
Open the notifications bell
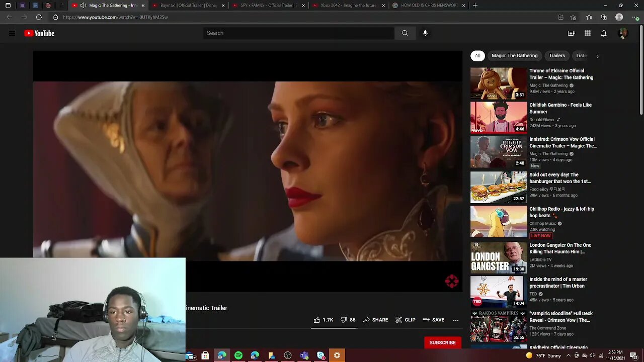pos(604,33)
